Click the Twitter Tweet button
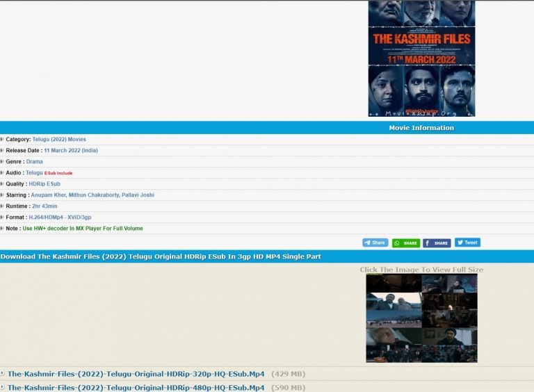 pyautogui.click(x=467, y=243)
